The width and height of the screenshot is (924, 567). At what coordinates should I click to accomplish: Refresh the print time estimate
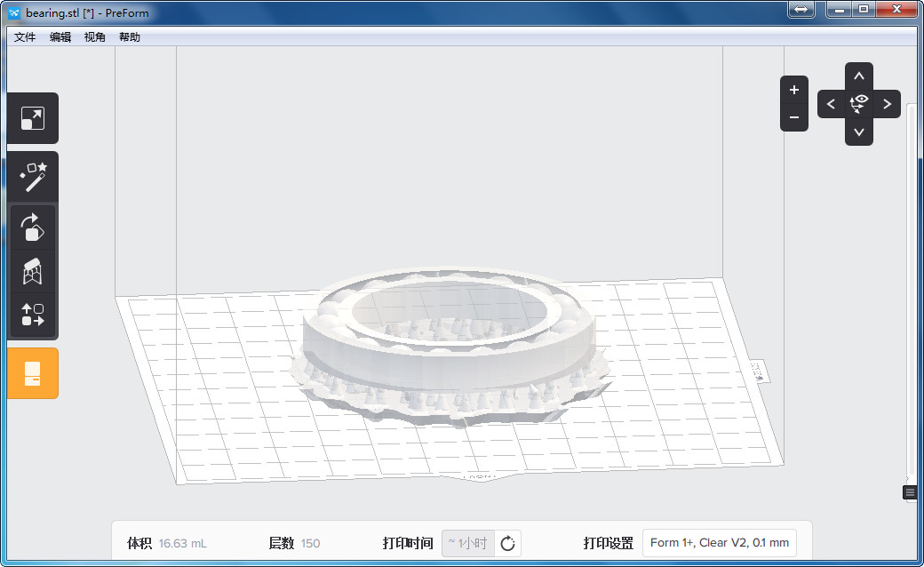(x=507, y=543)
